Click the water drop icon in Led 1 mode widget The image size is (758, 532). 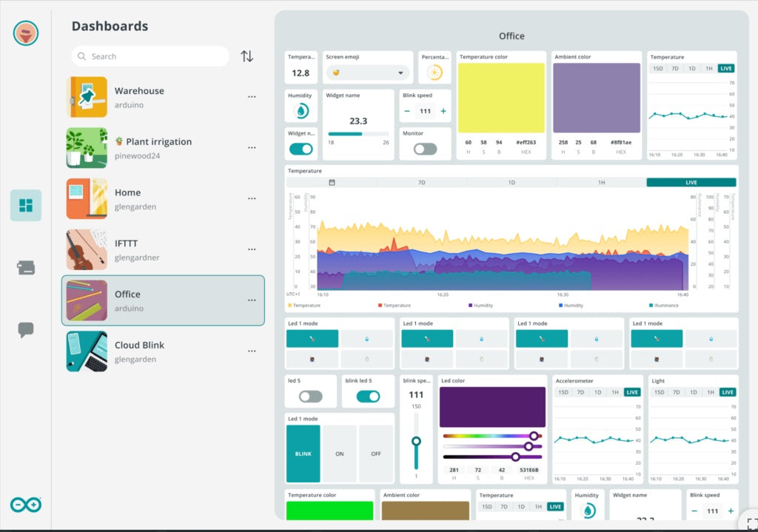pyautogui.click(x=367, y=338)
